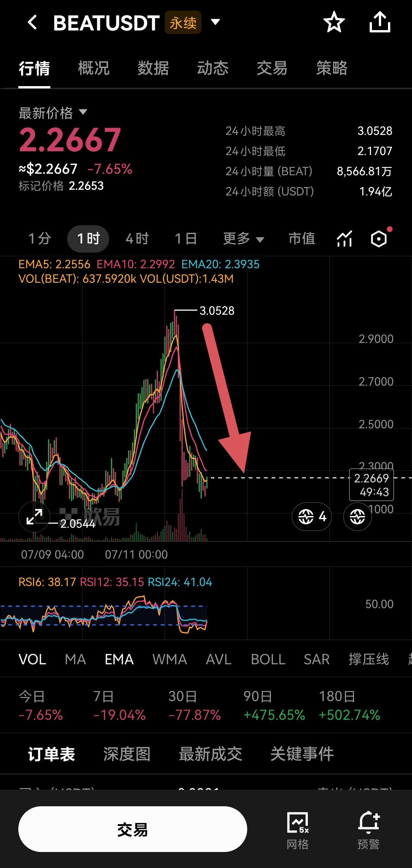Go to the 交易 tab
Image resolution: width=412 pixels, height=868 pixels.
(272, 69)
